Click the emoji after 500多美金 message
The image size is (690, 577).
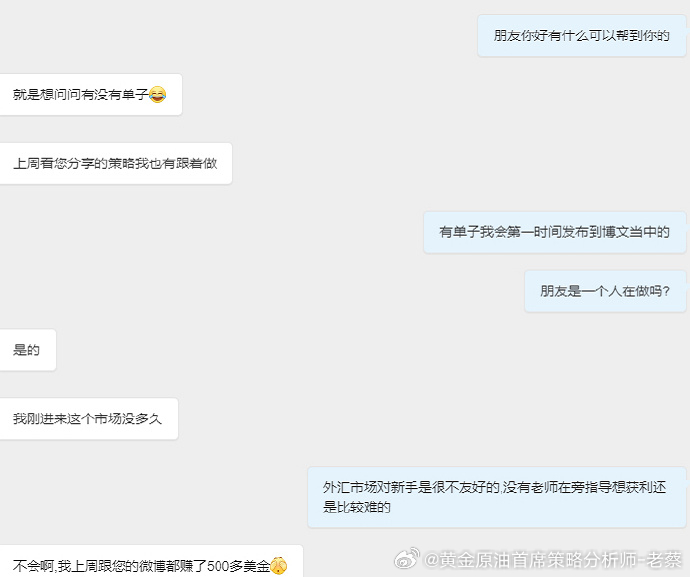279,566
